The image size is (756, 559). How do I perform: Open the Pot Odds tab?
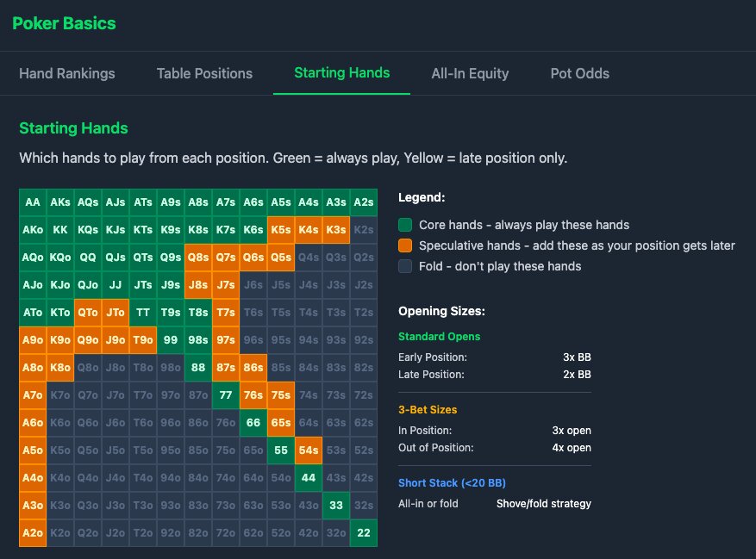[x=579, y=73]
